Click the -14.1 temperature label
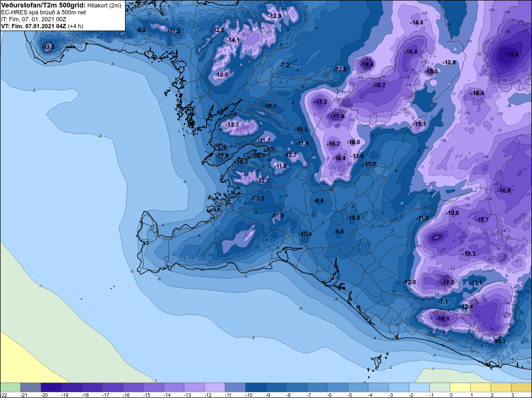 tap(233, 40)
